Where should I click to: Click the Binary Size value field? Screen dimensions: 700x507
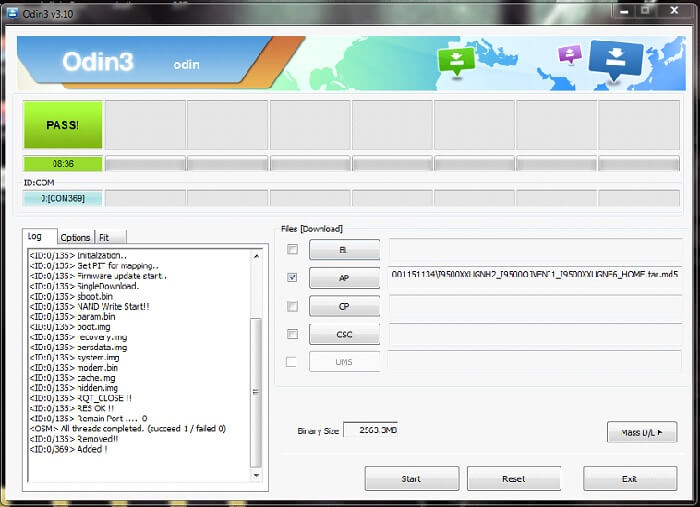tap(371, 430)
